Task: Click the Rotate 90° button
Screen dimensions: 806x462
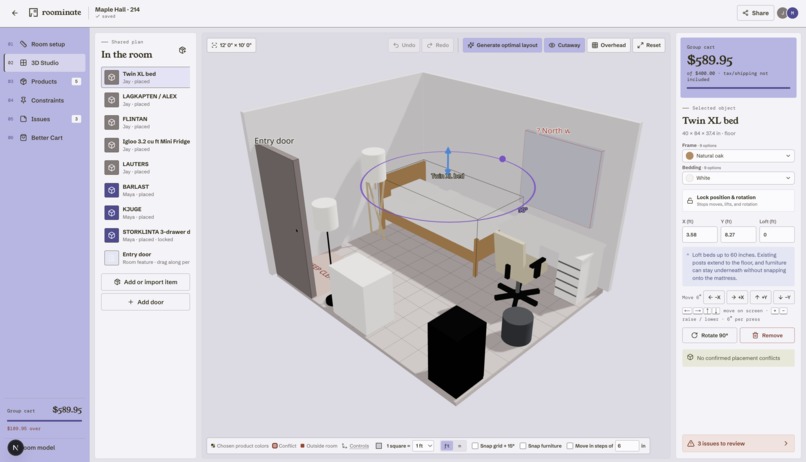Action: pos(709,335)
